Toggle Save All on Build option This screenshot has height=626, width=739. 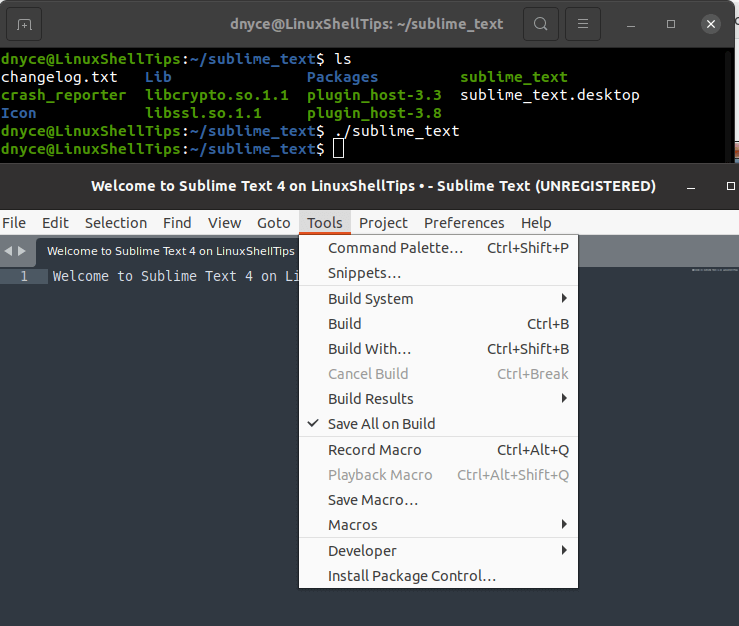tap(438, 424)
